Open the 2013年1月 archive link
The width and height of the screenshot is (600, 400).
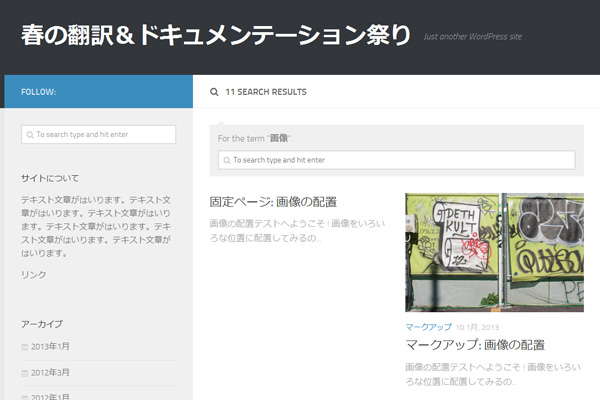(50, 346)
